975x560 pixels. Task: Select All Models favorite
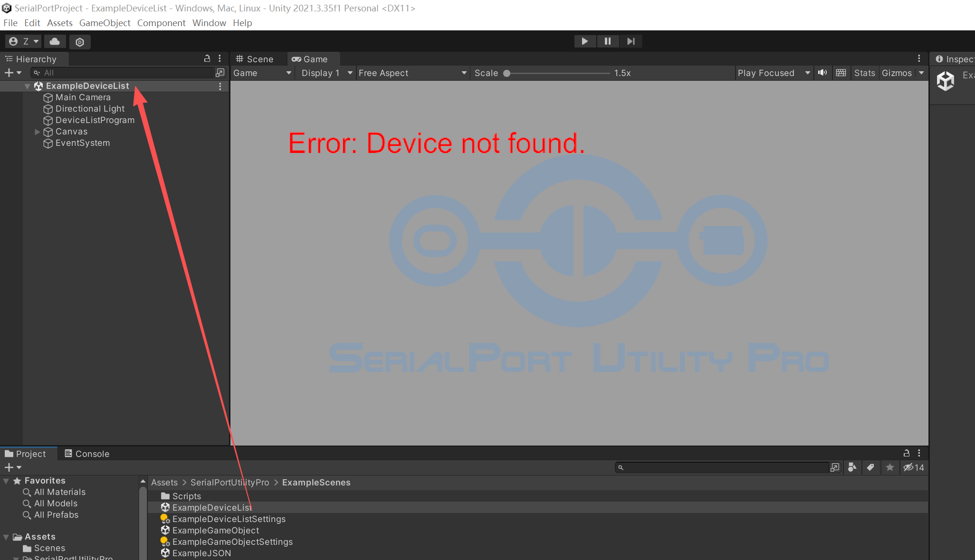[x=50, y=503]
